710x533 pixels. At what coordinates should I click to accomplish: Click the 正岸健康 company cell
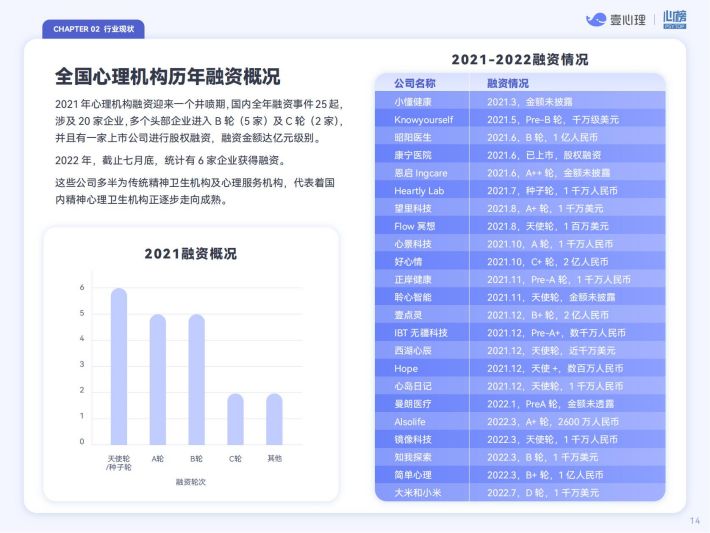point(413,279)
